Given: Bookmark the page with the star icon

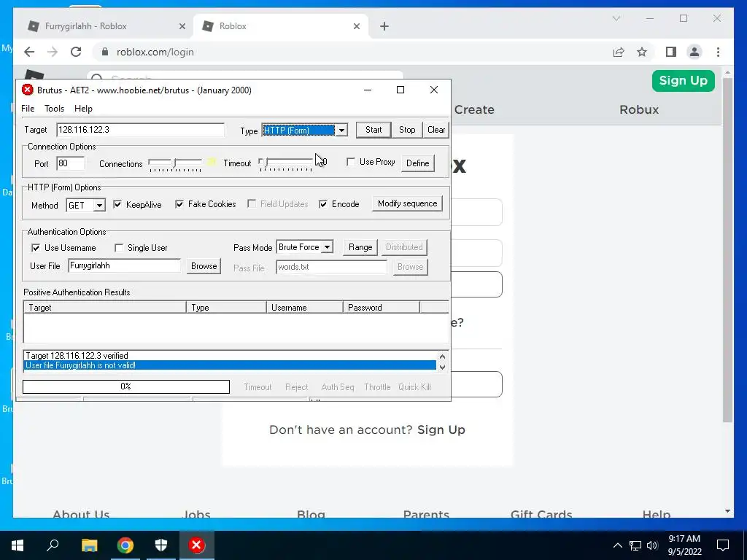Looking at the screenshot, I should [x=642, y=52].
